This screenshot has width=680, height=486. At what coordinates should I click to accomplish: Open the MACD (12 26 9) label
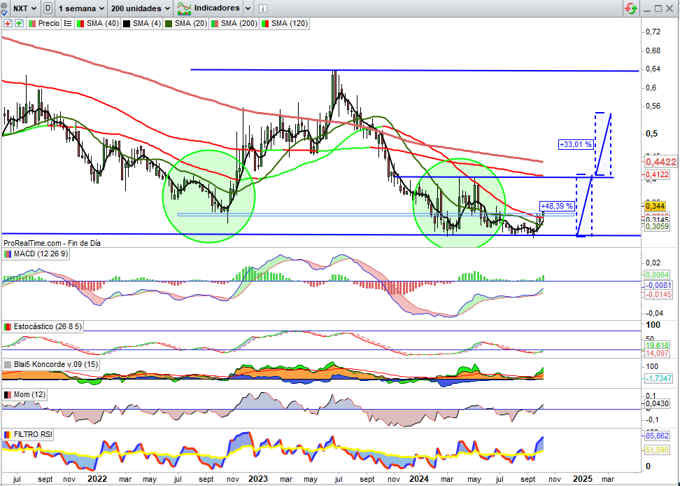(x=41, y=254)
